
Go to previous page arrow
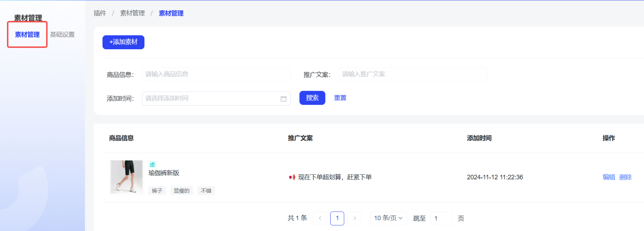(320, 218)
